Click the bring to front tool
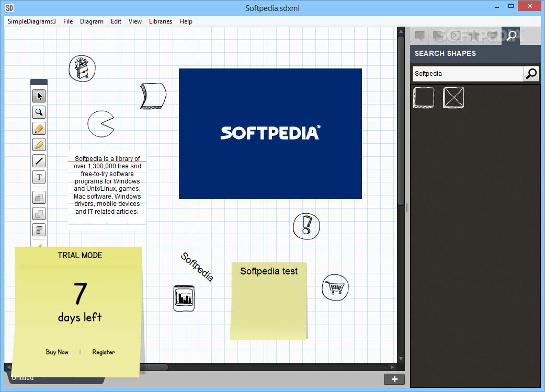The width and height of the screenshot is (545, 392). pyautogui.click(x=39, y=198)
